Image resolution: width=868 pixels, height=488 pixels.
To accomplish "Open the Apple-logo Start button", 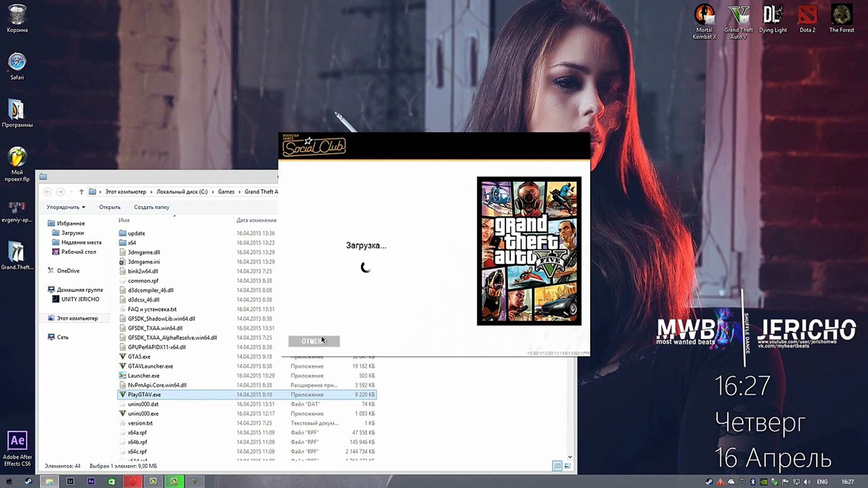I will [9, 482].
